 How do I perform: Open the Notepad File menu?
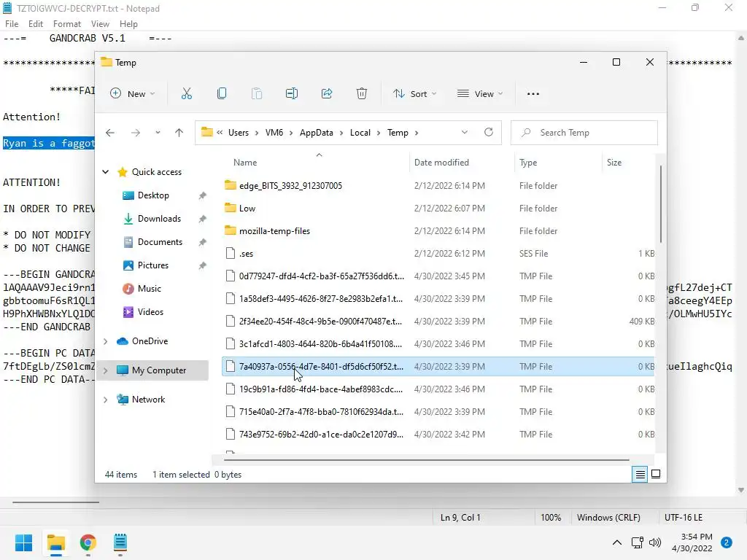[x=12, y=24]
